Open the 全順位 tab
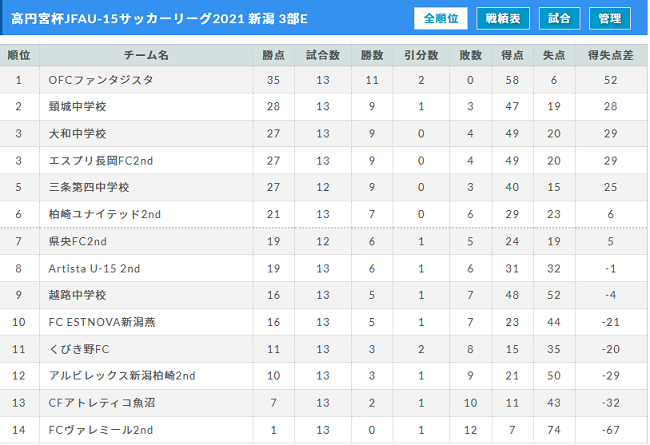The image size is (650, 445). pos(441,19)
